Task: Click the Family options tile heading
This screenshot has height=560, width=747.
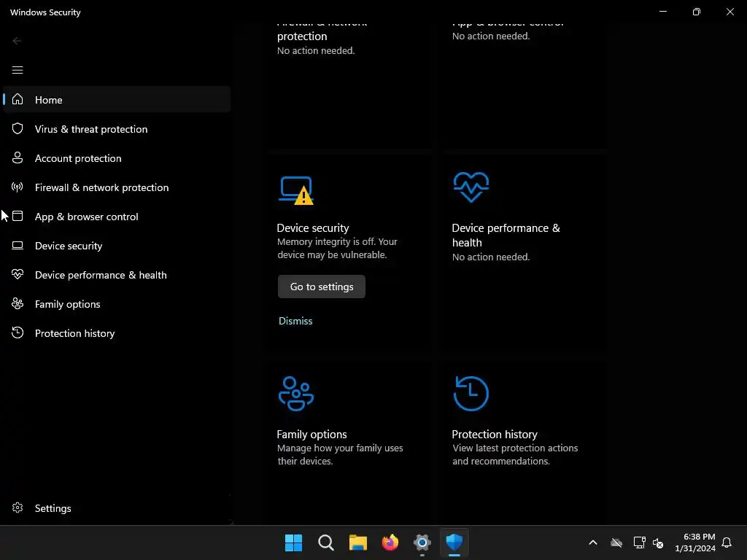Action: point(311,435)
